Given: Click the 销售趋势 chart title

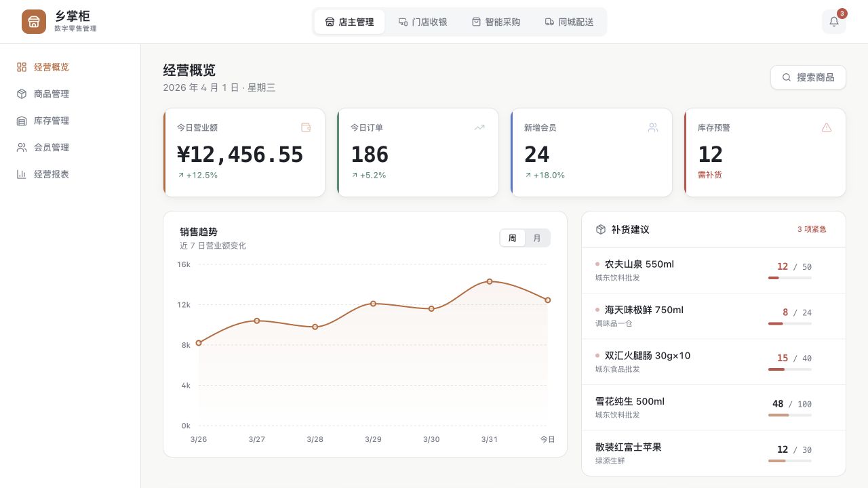Looking at the screenshot, I should point(199,232).
